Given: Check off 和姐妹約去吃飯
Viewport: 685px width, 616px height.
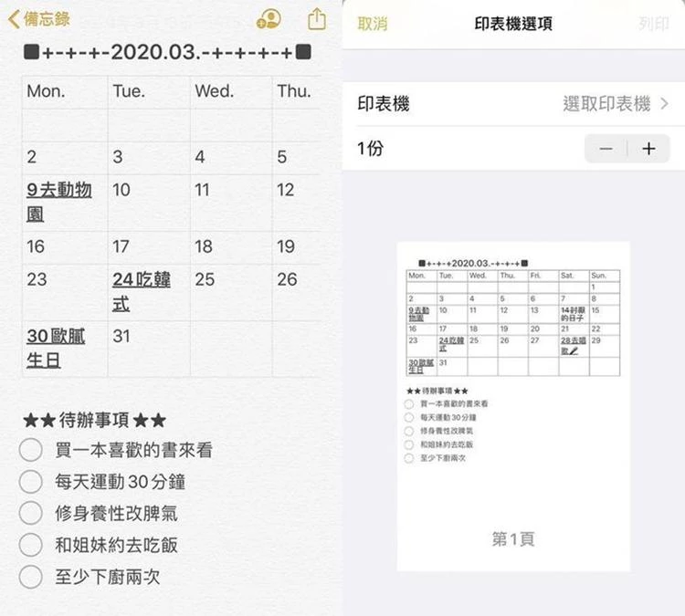Looking at the screenshot, I should coord(30,545).
